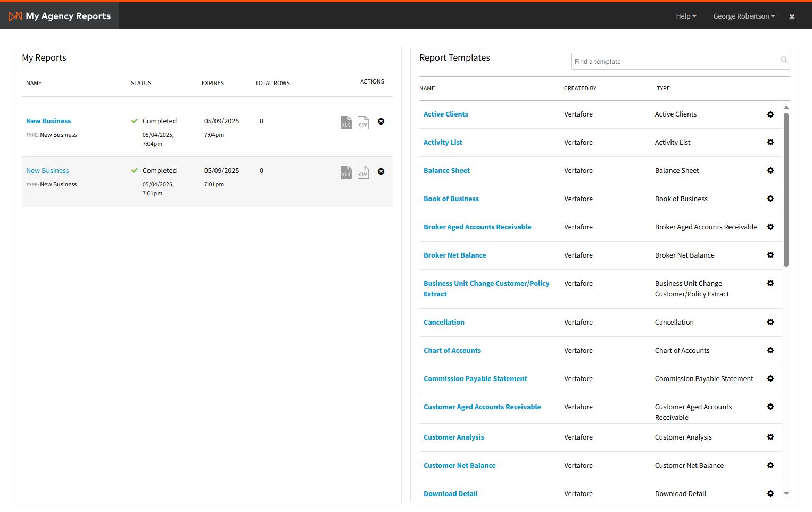Open gear settings for Book of Business template
This screenshot has width=812, height=512.
tap(770, 199)
